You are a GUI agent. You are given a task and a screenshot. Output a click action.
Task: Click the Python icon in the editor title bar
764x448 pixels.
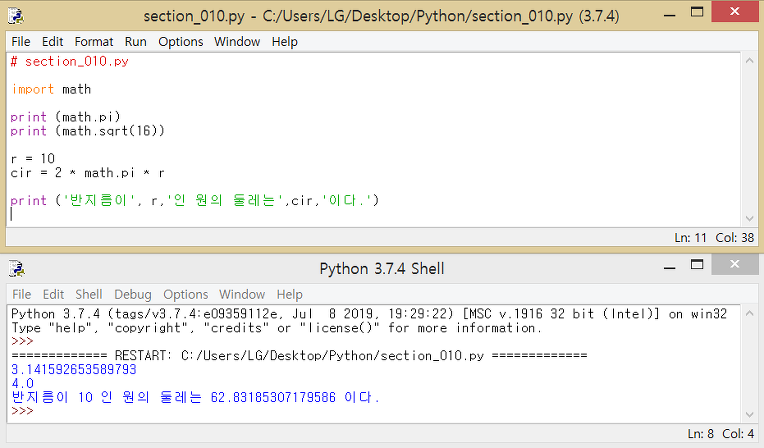(x=16, y=16)
